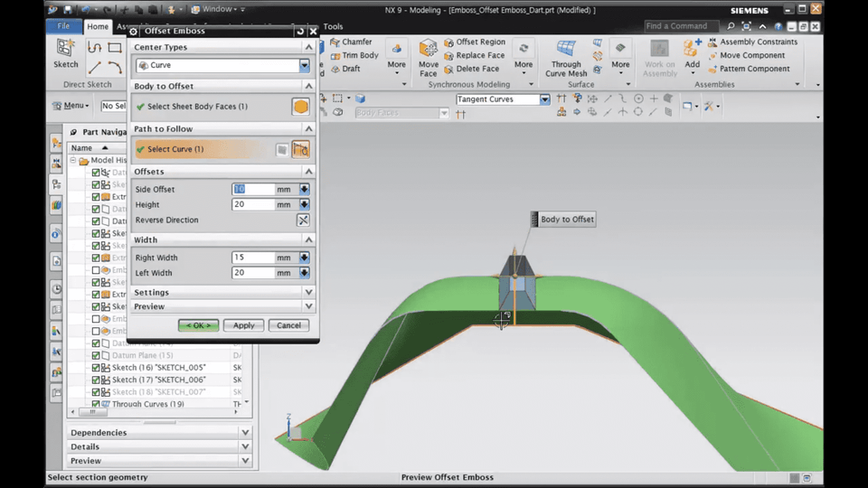Open Offset Emboss dialog settings gear
The width and height of the screenshot is (868, 488).
[134, 32]
